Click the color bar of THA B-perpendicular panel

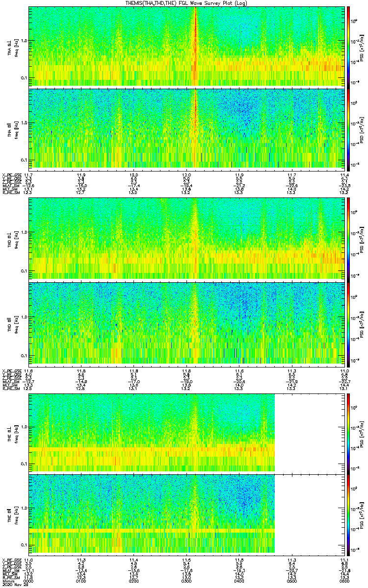tap(349, 47)
